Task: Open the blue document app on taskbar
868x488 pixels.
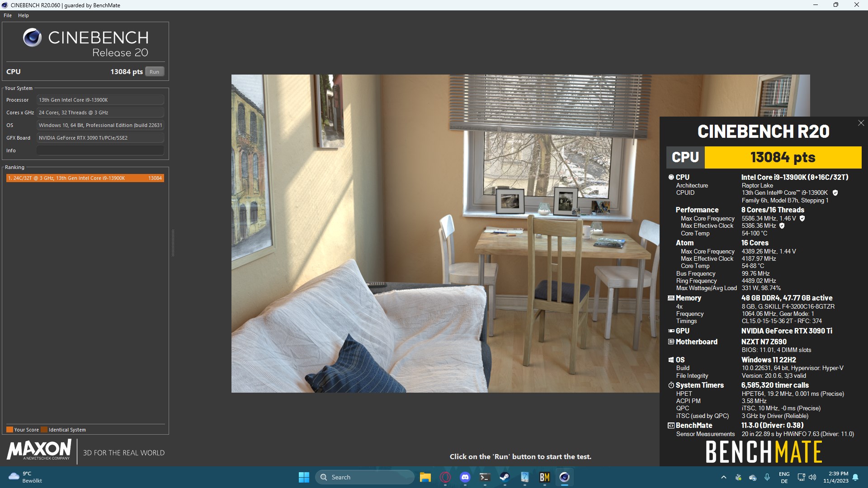Action: tap(524, 477)
